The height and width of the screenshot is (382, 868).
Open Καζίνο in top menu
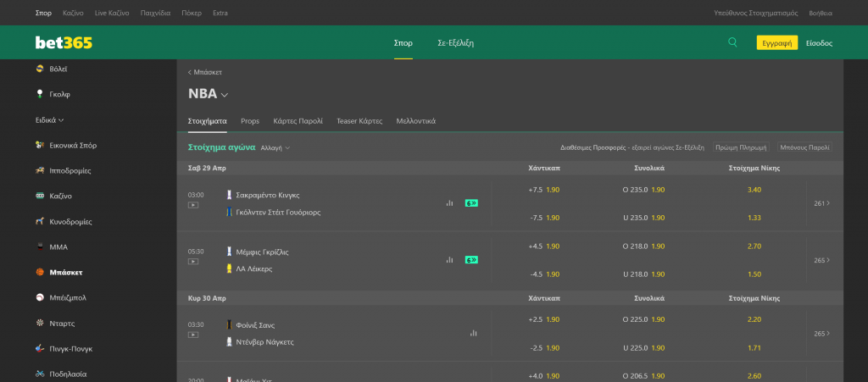click(73, 13)
